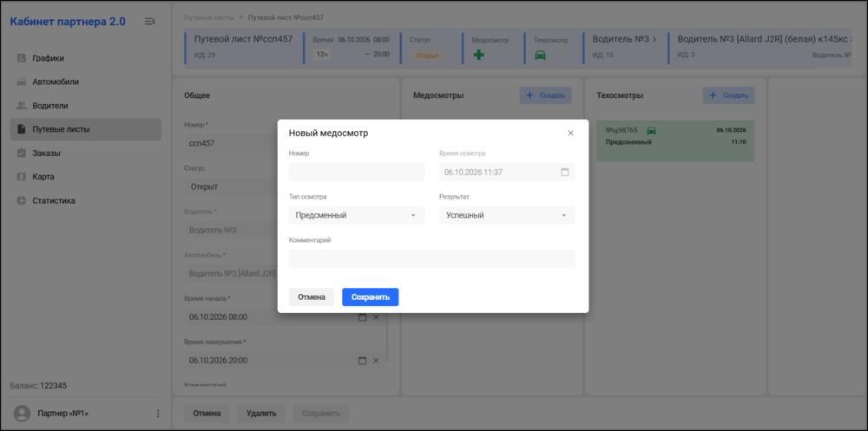Click the Открыт status badge
This screenshot has width=868, height=431.
tap(427, 56)
